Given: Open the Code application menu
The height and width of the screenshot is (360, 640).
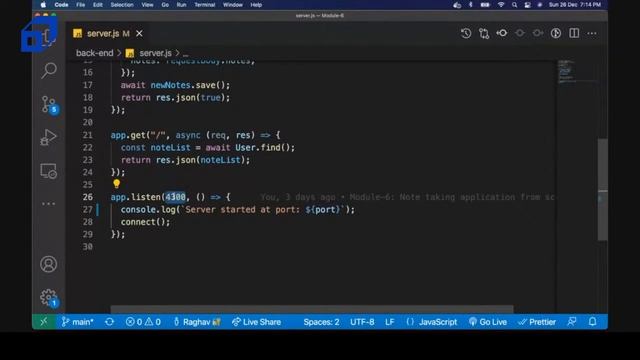Looking at the screenshot, I should (x=61, y=5).
